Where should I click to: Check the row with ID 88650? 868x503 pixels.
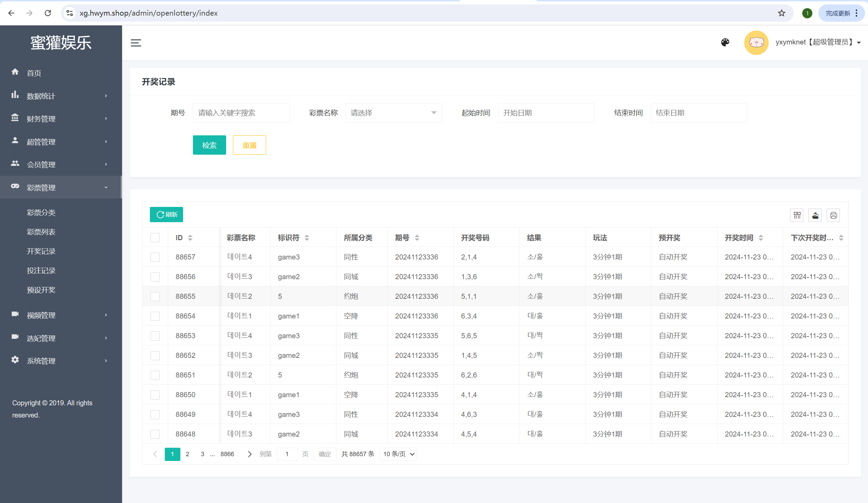point(155,394)
